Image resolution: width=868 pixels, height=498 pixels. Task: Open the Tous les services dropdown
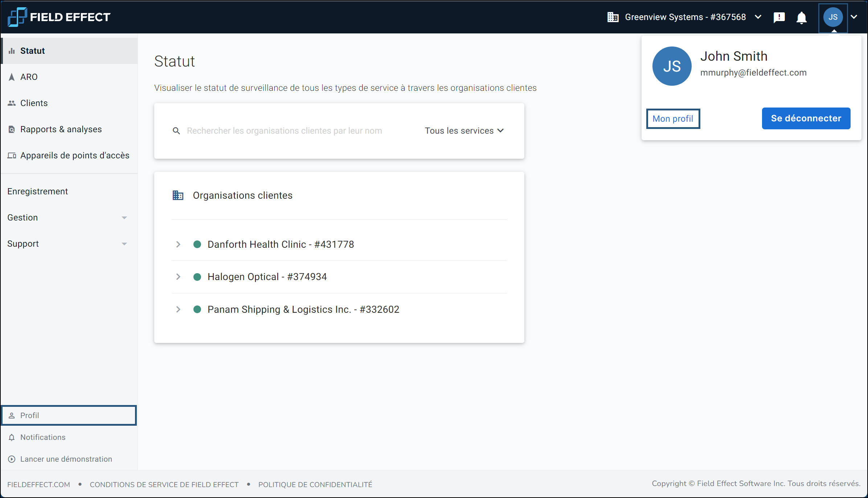464,131
